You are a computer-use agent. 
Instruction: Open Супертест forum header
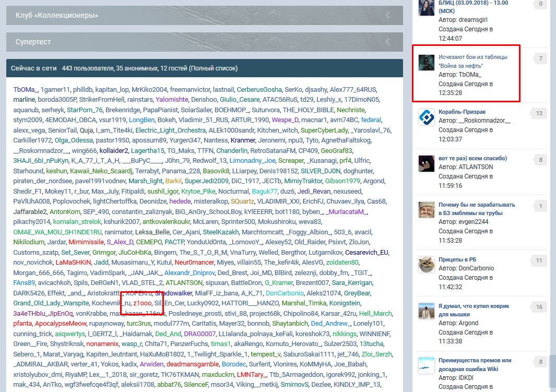click(204, 42)
